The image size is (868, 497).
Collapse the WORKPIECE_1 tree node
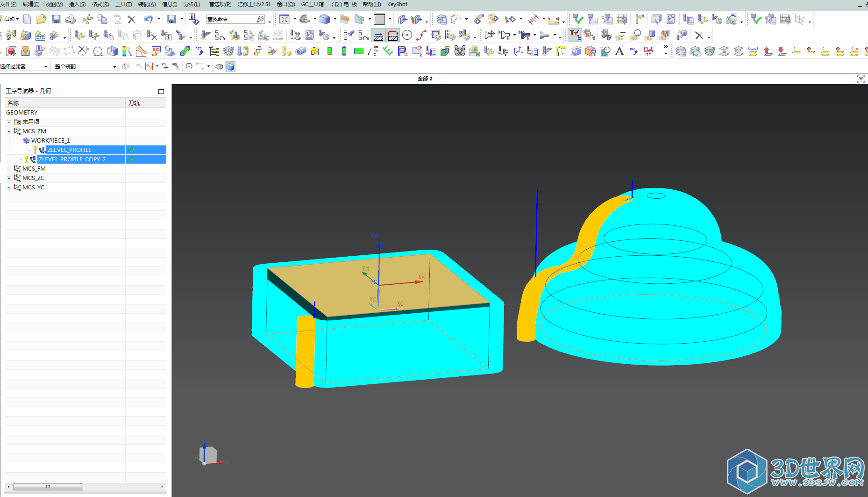pos(18,141)
